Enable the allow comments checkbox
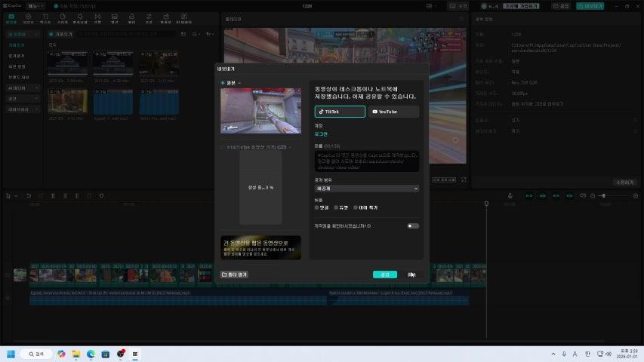This screenshot has width=644, height=362. click(317, 207)
